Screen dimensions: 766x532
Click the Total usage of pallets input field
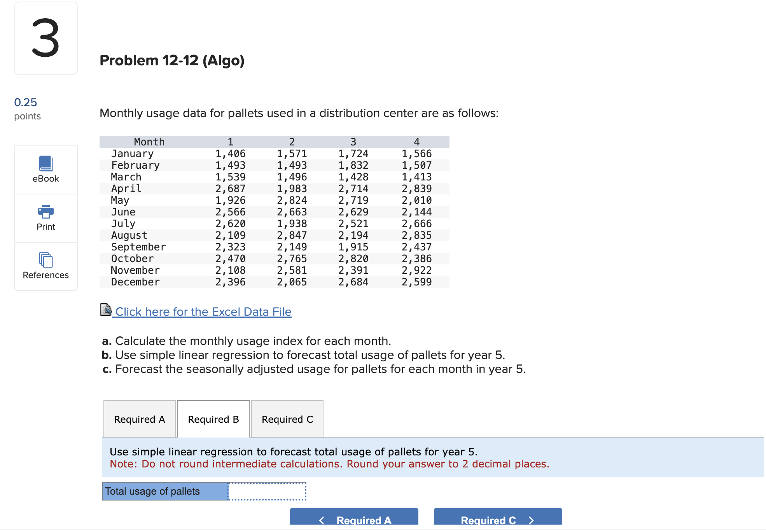[x=266, y=491]
